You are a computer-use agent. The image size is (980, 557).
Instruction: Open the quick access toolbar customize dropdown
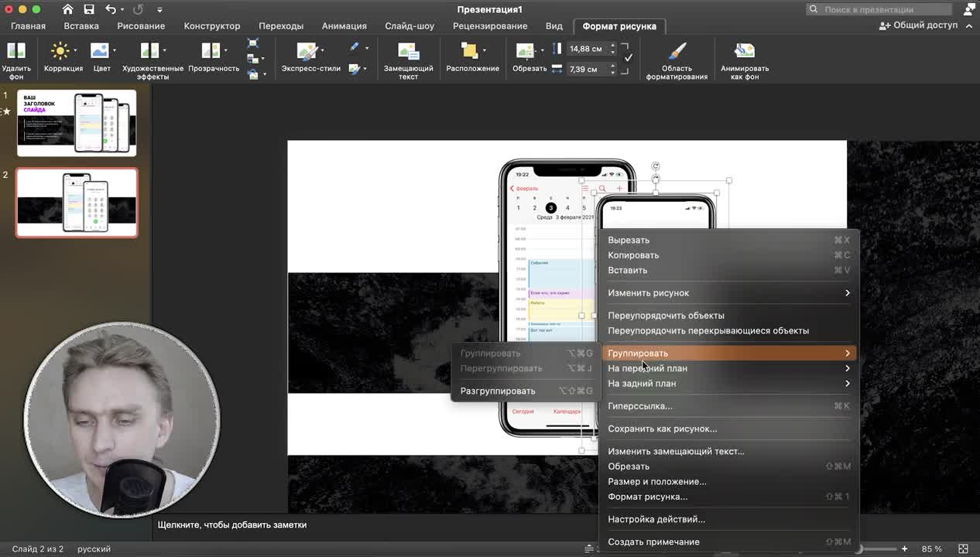point(159,9)
